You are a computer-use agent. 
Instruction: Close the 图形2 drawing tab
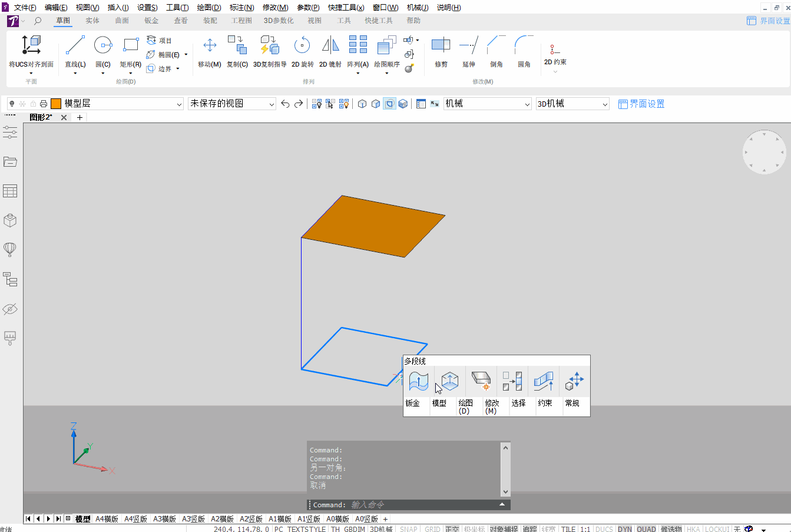point(64,117)
